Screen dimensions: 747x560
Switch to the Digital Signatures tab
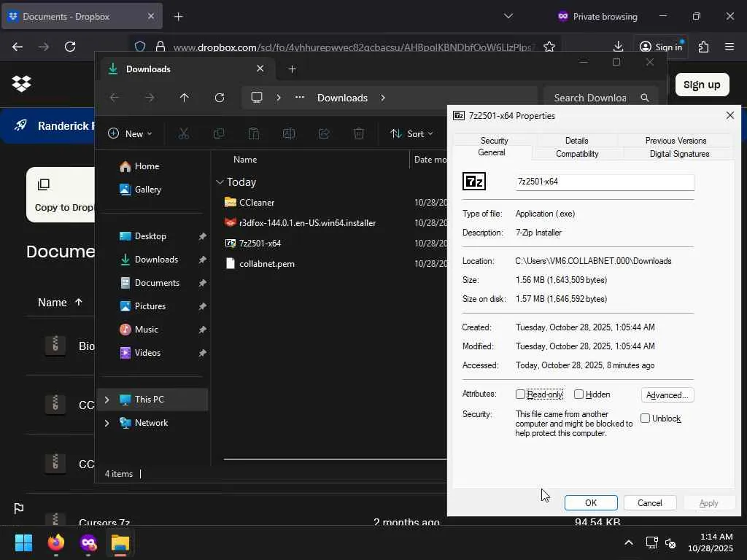pyautogui.click(x=679, y=154)
